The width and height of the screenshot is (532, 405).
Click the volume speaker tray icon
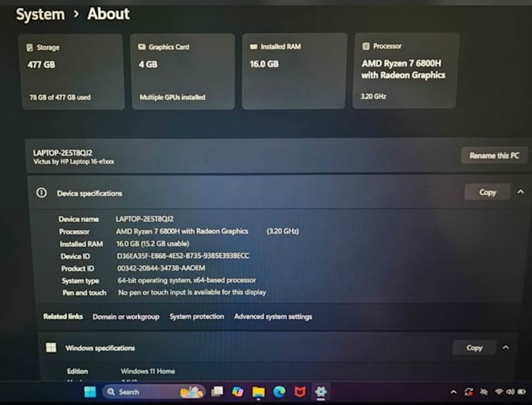[x=510, y=392]
